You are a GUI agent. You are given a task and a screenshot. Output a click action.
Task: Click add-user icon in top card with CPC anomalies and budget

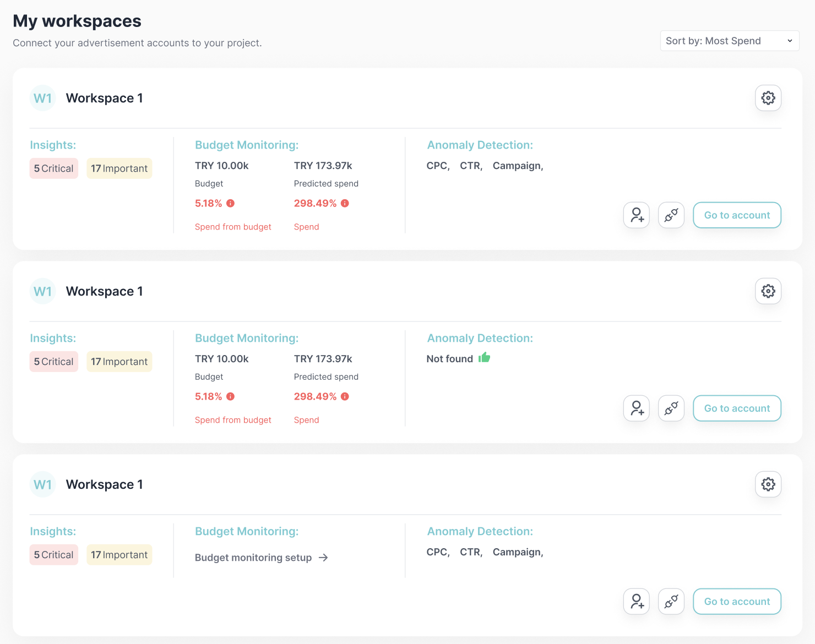click(637, 215)
